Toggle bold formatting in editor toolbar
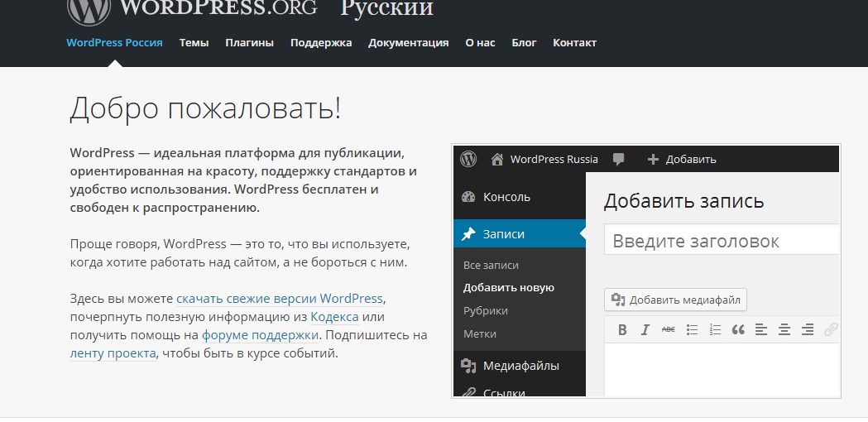This screenshot has height=422, width=868. click(x=622, y=330)
